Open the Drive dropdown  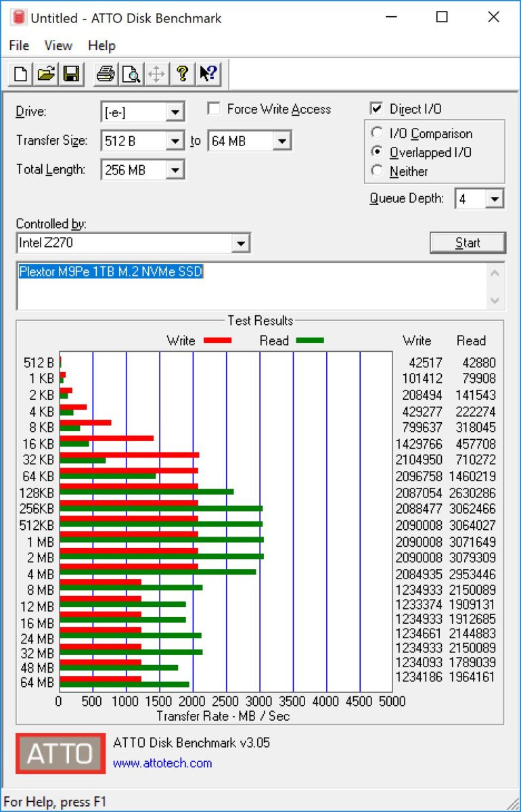click(175, 112)
